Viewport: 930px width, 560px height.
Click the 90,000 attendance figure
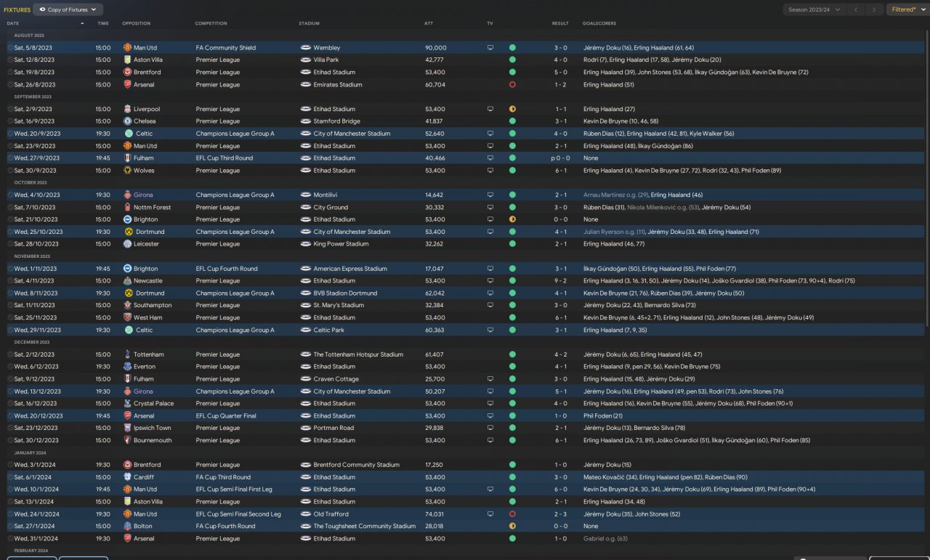(436, 48)
